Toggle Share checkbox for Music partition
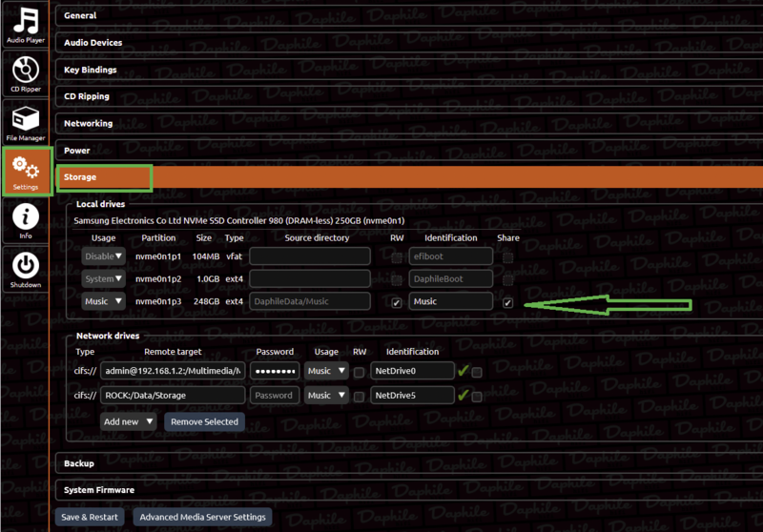This screenshot has height=532, width=763. (x=507, y=302)
